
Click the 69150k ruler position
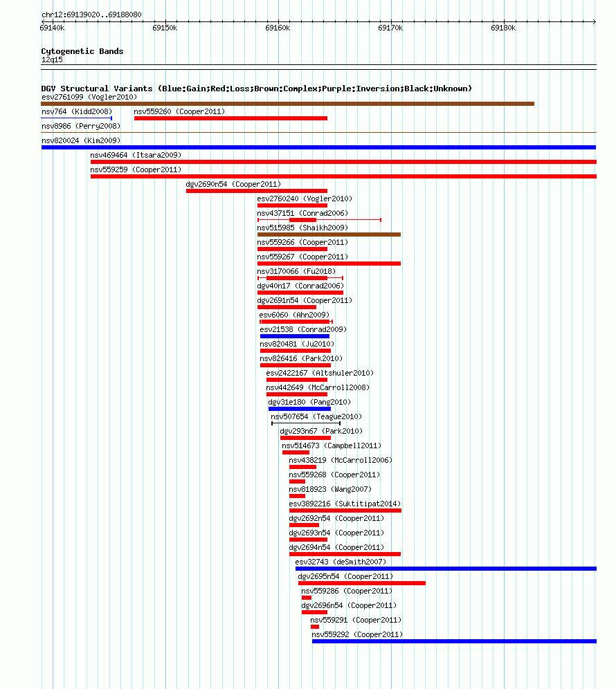[165, 28]
